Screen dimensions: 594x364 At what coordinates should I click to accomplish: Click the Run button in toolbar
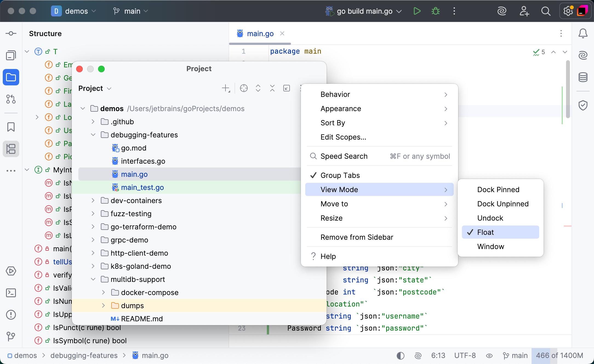pos(417,11)
